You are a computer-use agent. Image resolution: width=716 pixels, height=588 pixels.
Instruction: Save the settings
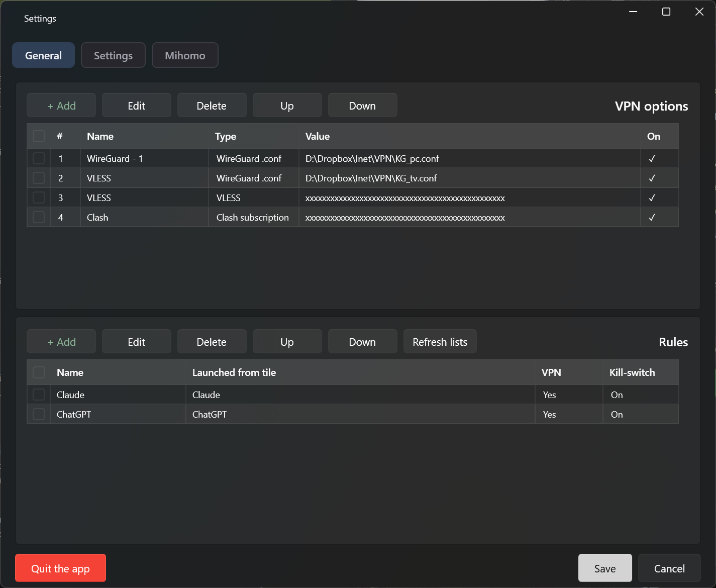tap(605, 568)
